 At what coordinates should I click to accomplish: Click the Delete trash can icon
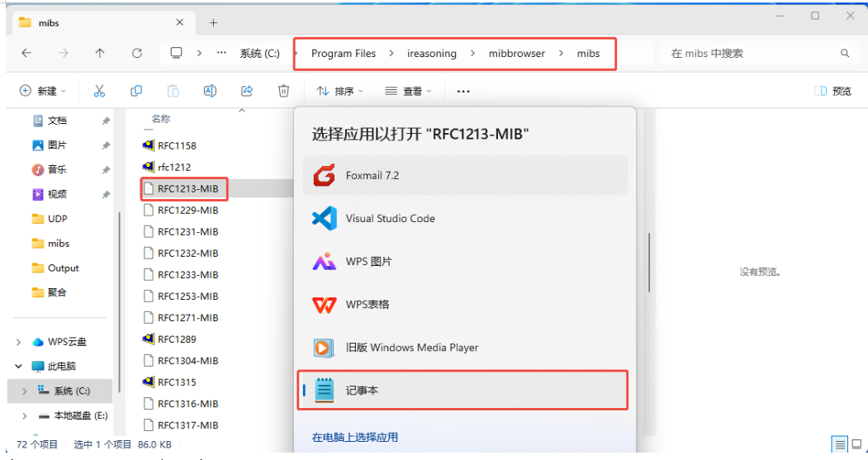[283, 91]
